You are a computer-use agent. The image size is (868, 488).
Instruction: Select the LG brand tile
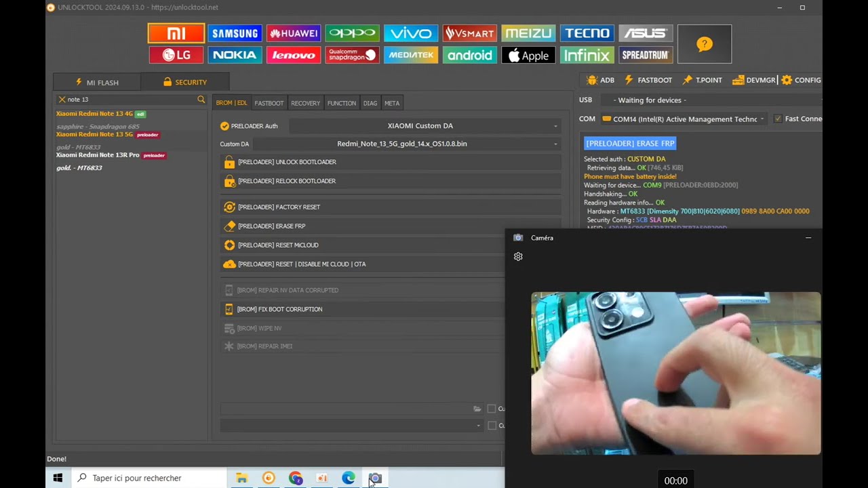pos(176,55)
